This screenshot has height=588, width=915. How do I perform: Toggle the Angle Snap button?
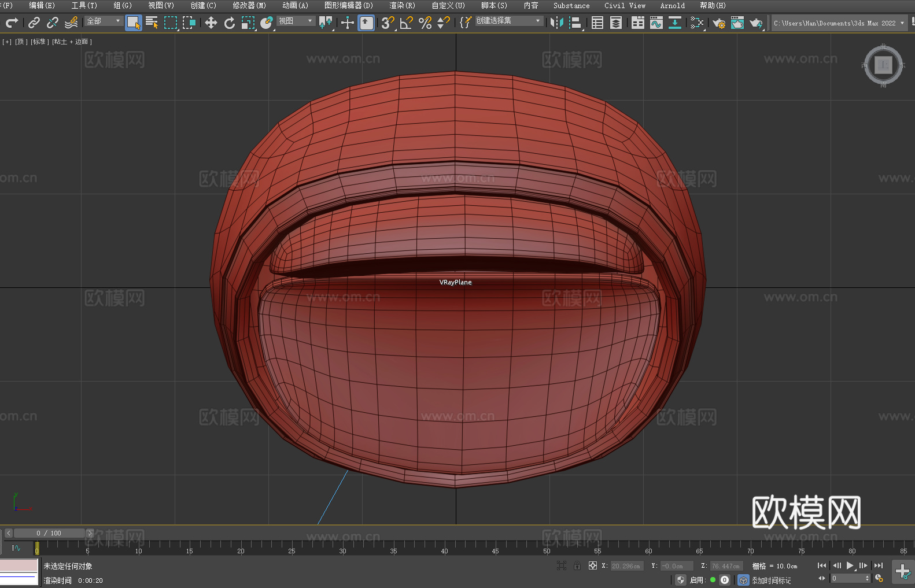[406, 23]
